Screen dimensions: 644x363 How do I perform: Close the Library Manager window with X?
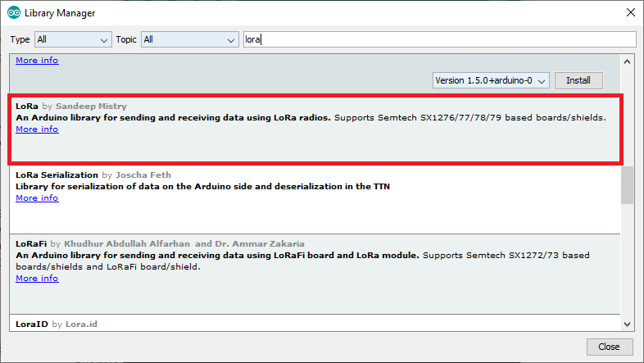point(629,13)
